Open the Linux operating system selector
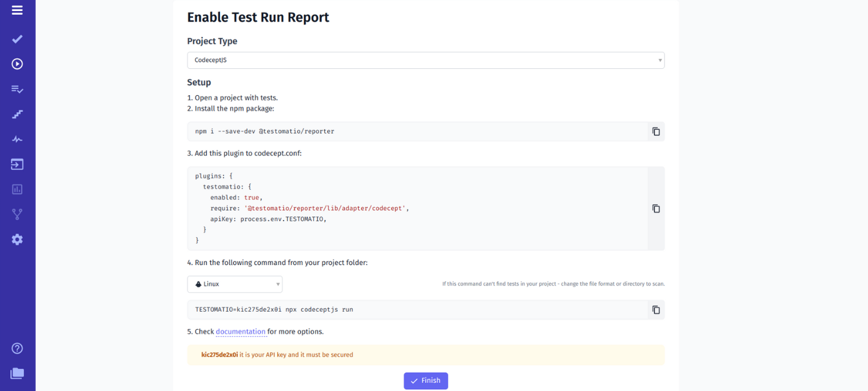This screenshot has width=868, height=391. pos(235,284)
